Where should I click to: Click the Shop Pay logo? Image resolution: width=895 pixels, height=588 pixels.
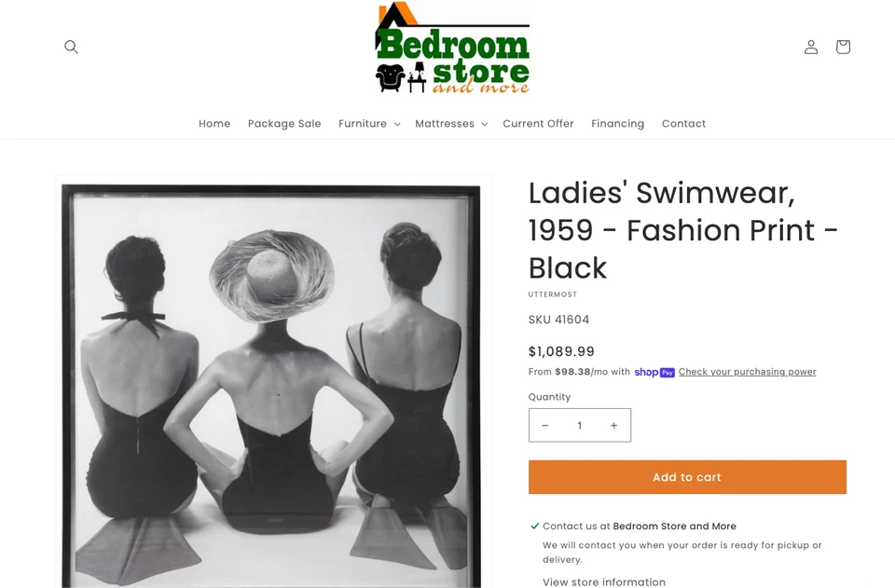[x=654, y=373]
